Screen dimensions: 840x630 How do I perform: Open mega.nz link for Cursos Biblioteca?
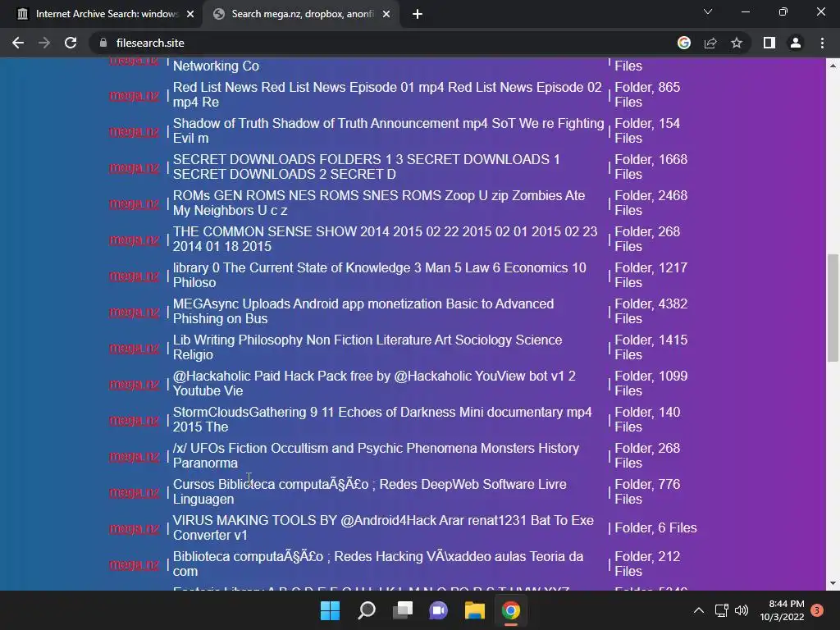[135, 492]
